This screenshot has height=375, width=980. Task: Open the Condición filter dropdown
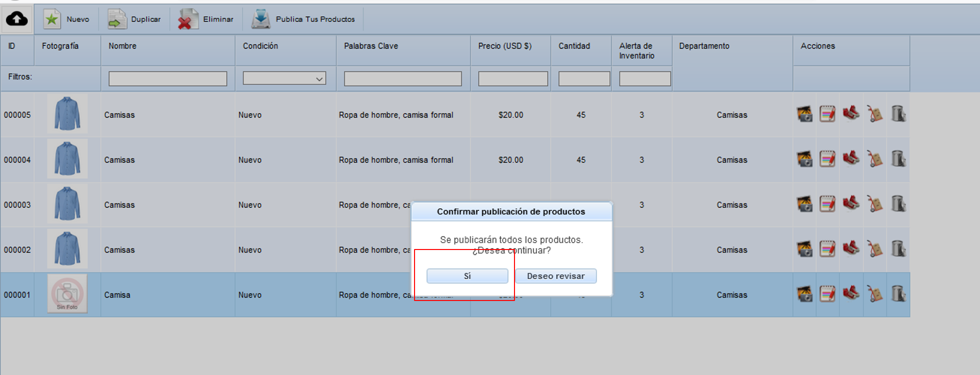(x=285, y=78)
